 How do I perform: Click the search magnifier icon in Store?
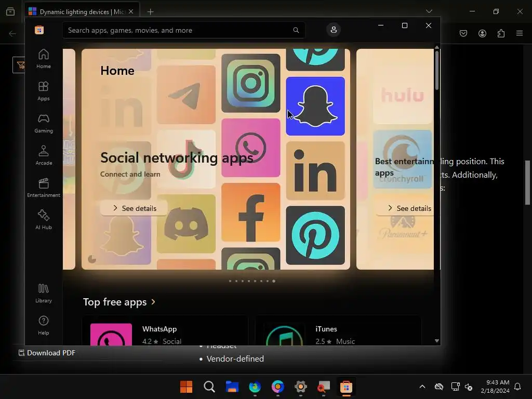point(296,30)
